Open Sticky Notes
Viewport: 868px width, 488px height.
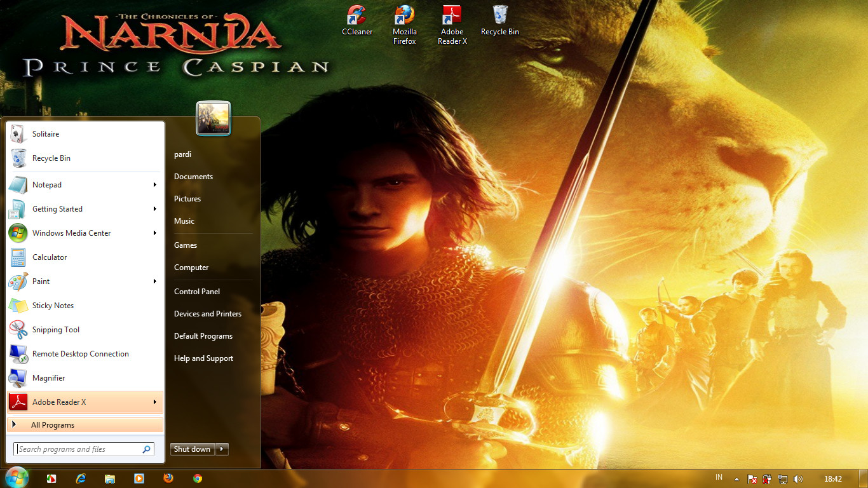coord(85,306)
